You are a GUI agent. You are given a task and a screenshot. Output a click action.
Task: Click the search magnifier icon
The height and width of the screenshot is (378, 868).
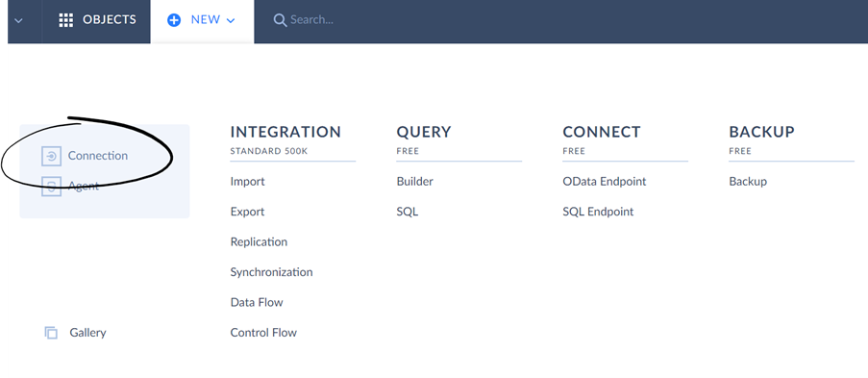coord(280,20)
